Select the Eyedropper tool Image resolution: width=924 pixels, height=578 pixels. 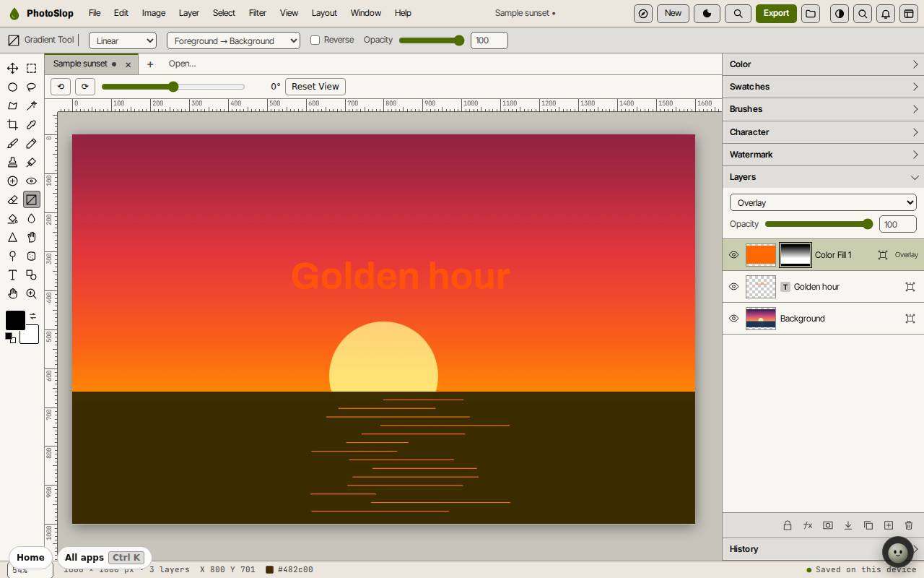31,124
